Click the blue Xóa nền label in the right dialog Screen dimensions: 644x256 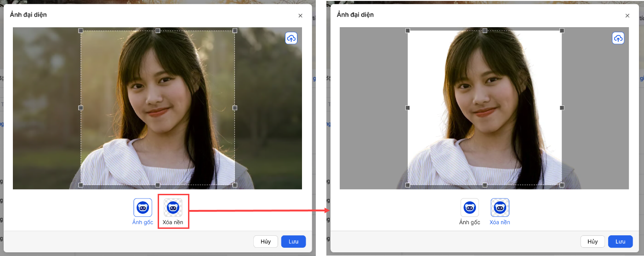pos(500,222)
